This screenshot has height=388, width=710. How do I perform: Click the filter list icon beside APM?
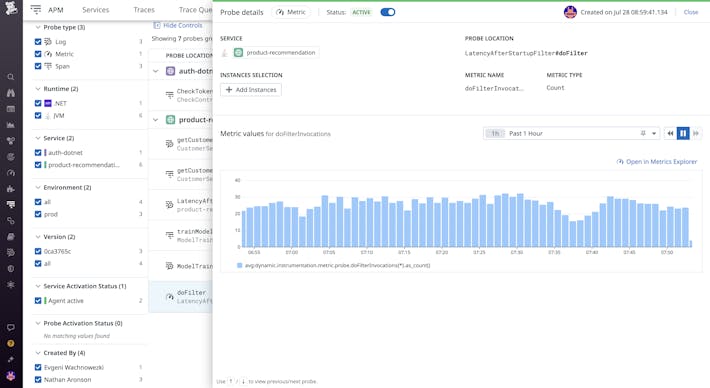pyautogui.click(x=36, y=10)
